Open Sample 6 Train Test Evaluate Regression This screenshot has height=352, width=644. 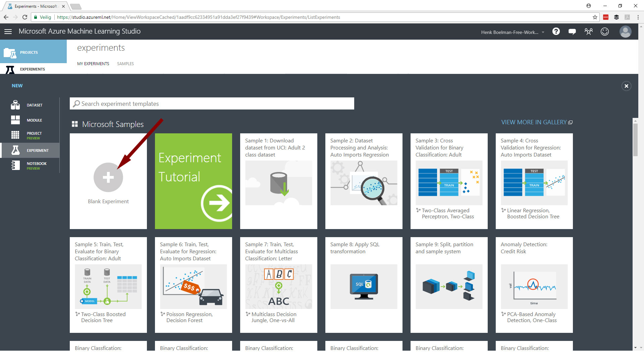pyautogui.click(x=194, y=285)
